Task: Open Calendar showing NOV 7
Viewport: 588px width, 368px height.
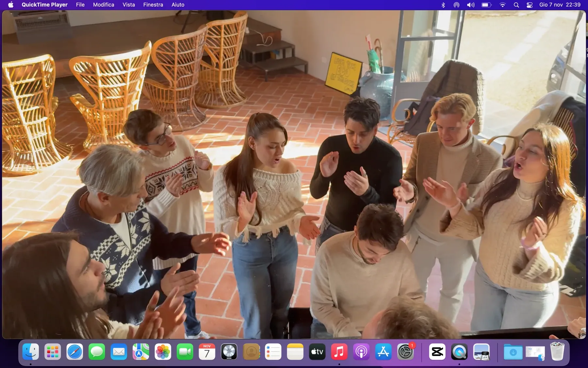Action: (x=207, y=352)
